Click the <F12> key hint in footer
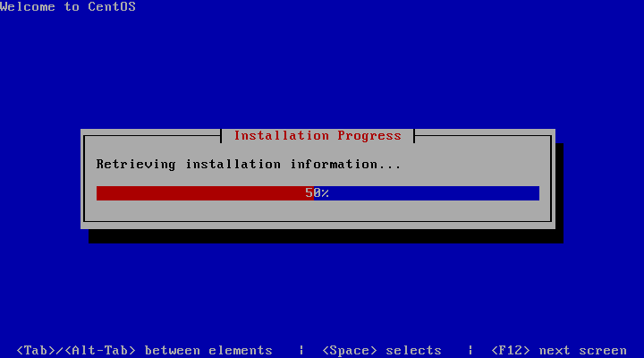644x358 pixels. pos(511,350)
